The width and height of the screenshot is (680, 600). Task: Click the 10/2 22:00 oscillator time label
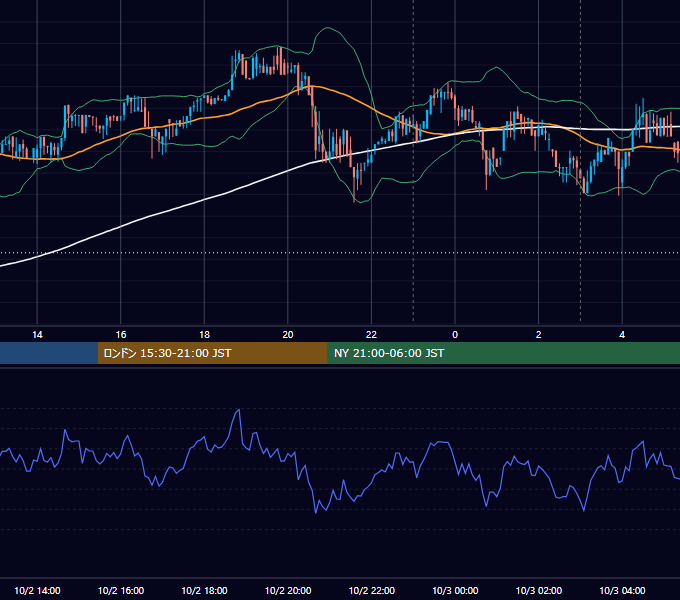(372, 590)
